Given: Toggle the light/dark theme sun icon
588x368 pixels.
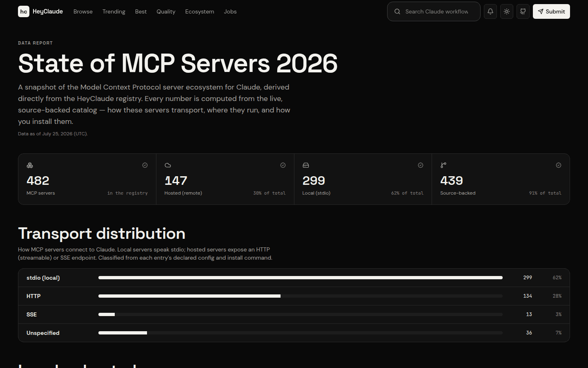Looking at the screenshot, I should (507, 11).
